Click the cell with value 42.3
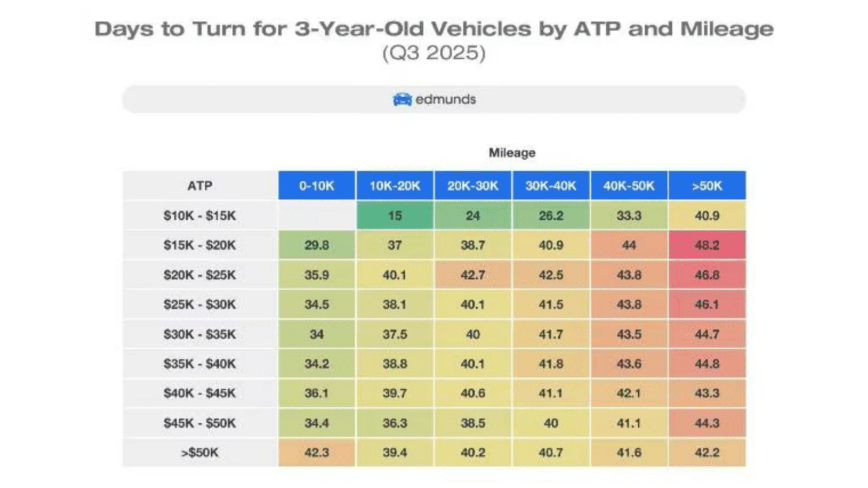 coord(317,453)
